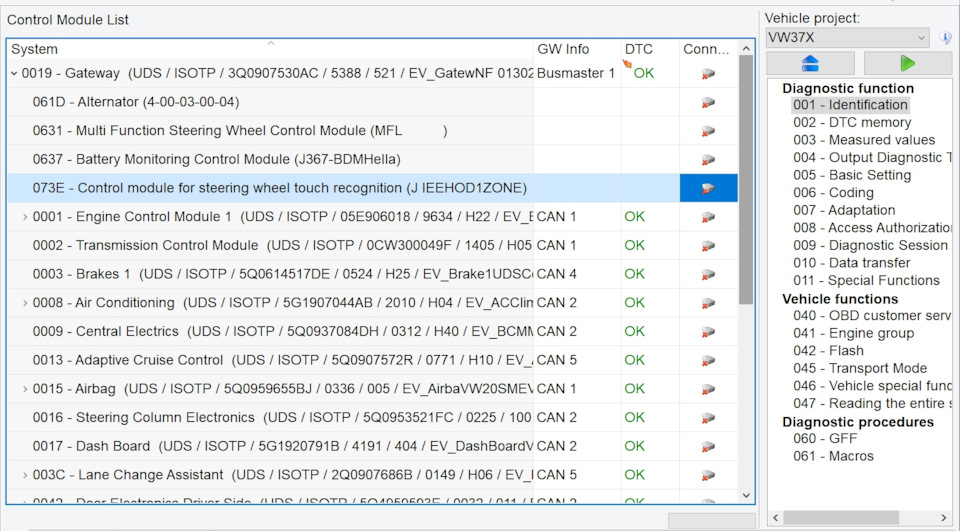Click function panel horizontal scroll right arrow

coord(944,518)
